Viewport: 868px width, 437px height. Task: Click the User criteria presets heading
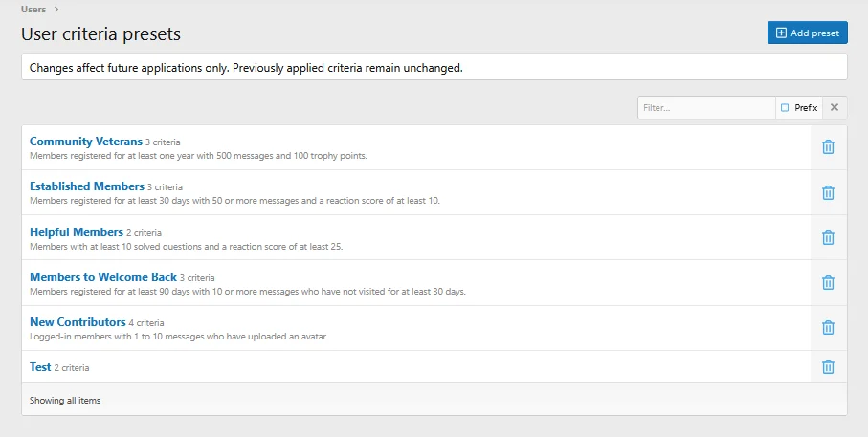pos(100,33)
